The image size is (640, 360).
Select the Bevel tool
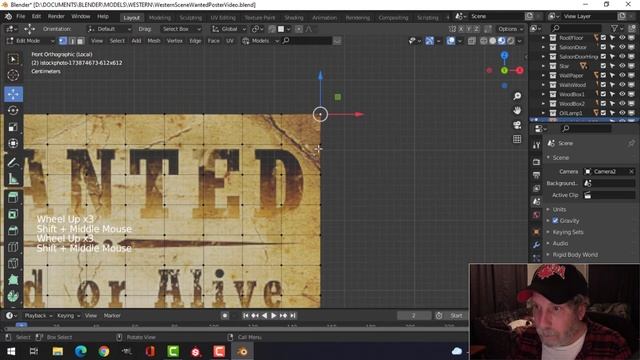(x=13, y=231)
